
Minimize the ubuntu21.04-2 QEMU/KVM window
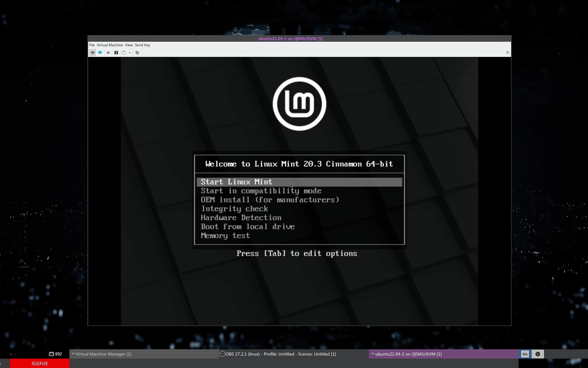(496, 39)
